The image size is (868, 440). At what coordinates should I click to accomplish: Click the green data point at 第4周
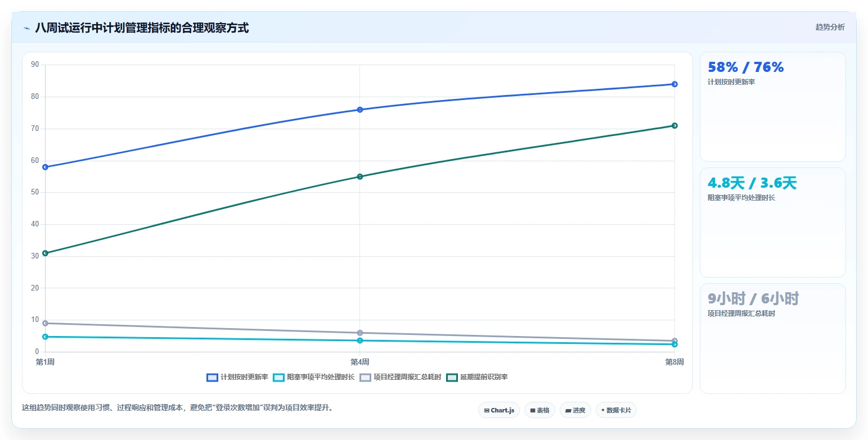click(360, 176)
